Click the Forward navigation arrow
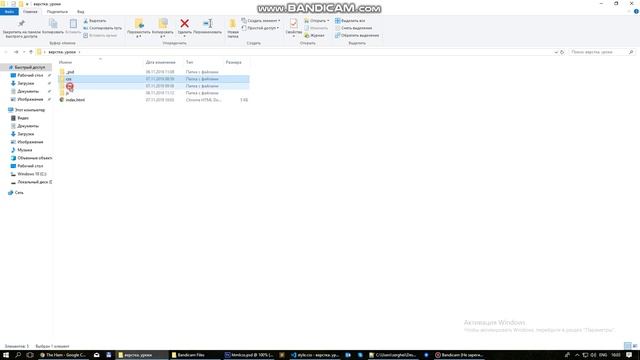This screenshot has width=640, height=360. pos(16,52)
